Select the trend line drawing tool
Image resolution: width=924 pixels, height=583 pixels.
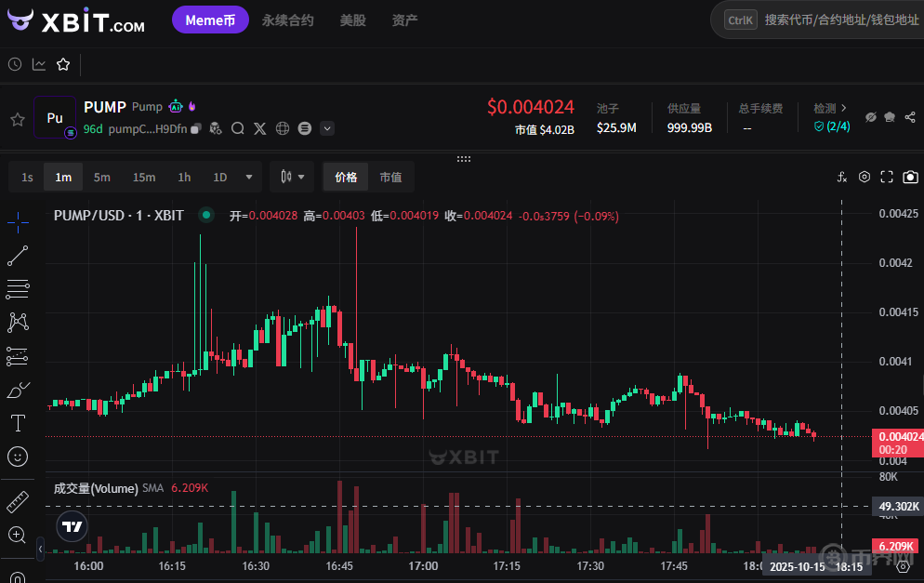[18, 256]
